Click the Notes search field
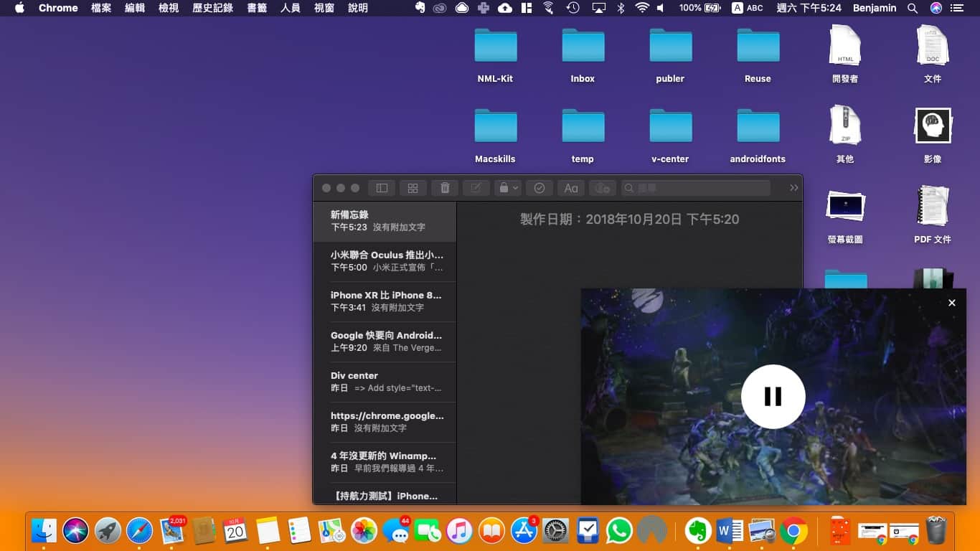This screenshot has height=551, width=980. click(695, 188)
